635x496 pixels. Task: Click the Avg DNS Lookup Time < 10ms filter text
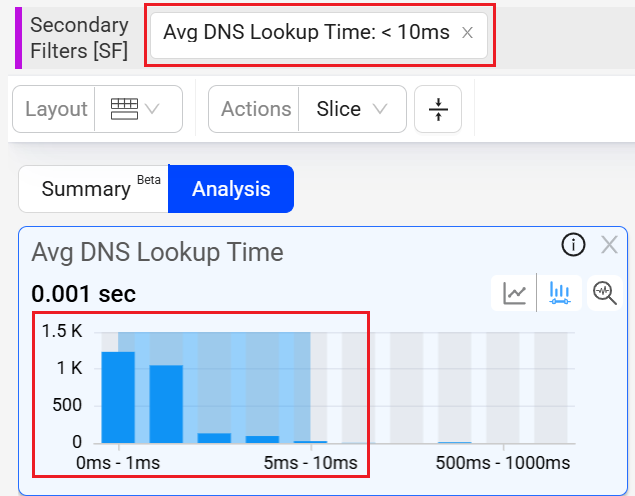click(x=306, y=33)
